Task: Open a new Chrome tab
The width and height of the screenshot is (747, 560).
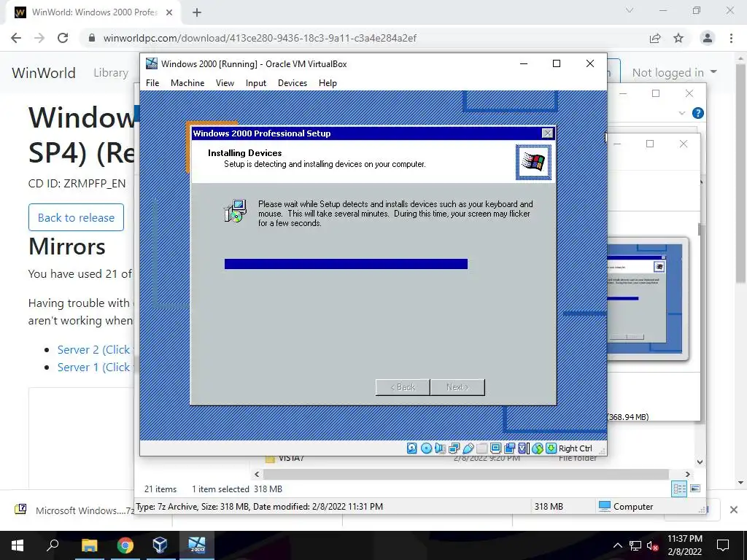Action: 197,12
